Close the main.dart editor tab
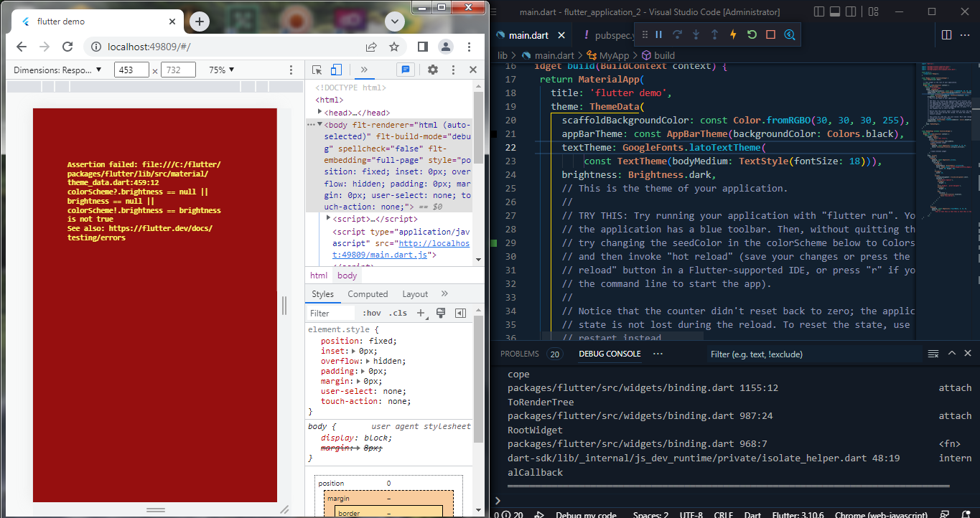This screenshot has width=980, height=518. 561,35
